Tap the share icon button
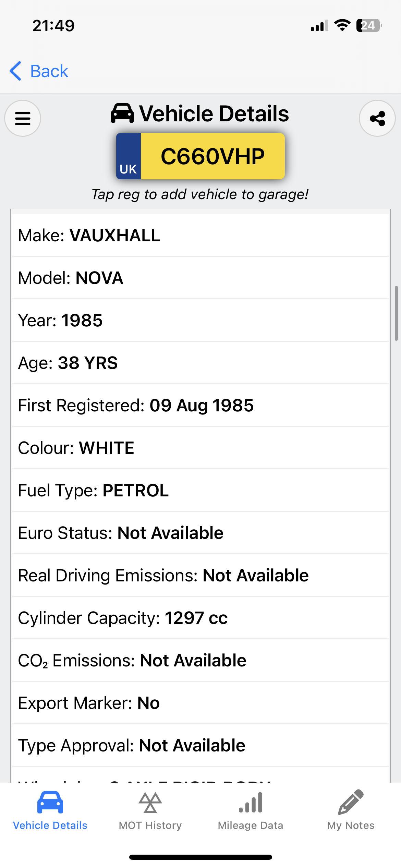This screenshot has height=868, width=401. pyautogui.click(x=377, y=118)
